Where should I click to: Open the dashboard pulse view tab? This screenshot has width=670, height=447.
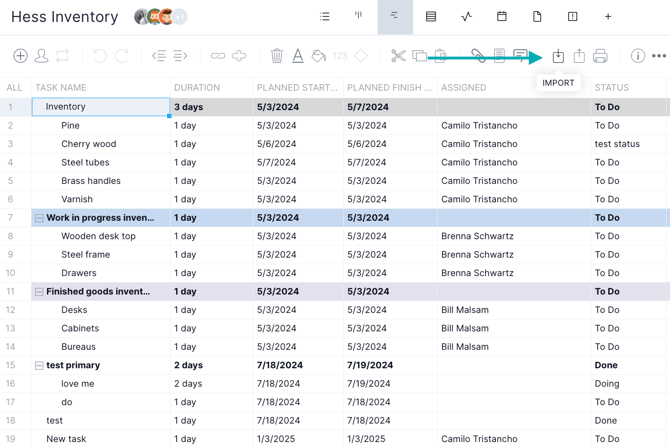pyautogui.click(x=466, y=17)
